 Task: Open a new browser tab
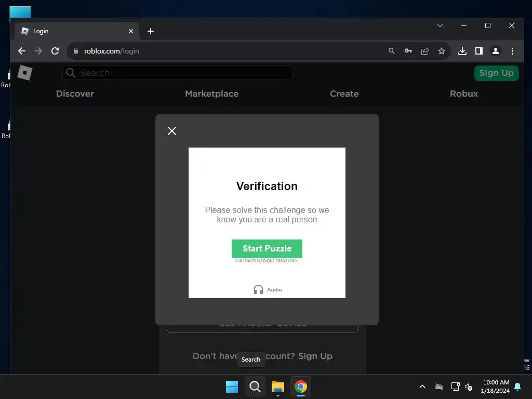point(151,31)
